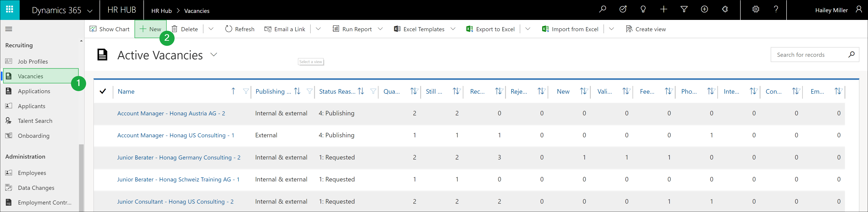This screenshot has width=868, height=212.
Task: Open the global search magnifier icon
Action: pyautogui.click(x=603, y=10)
